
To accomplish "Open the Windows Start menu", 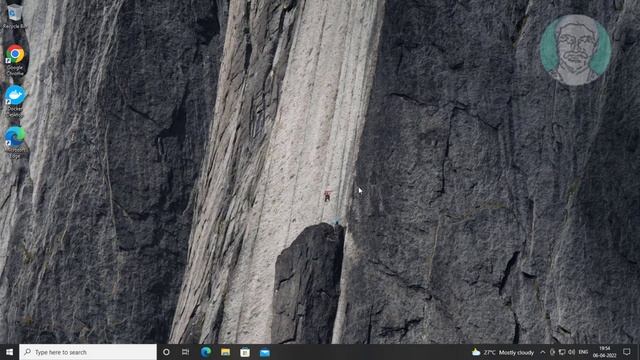I will (x=9, y=352).
